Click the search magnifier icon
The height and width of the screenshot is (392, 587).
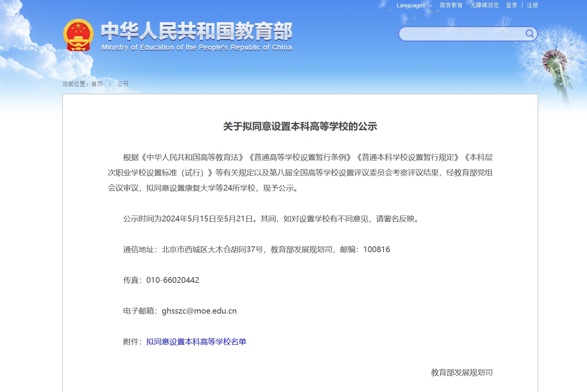click(x=530, y=34)
